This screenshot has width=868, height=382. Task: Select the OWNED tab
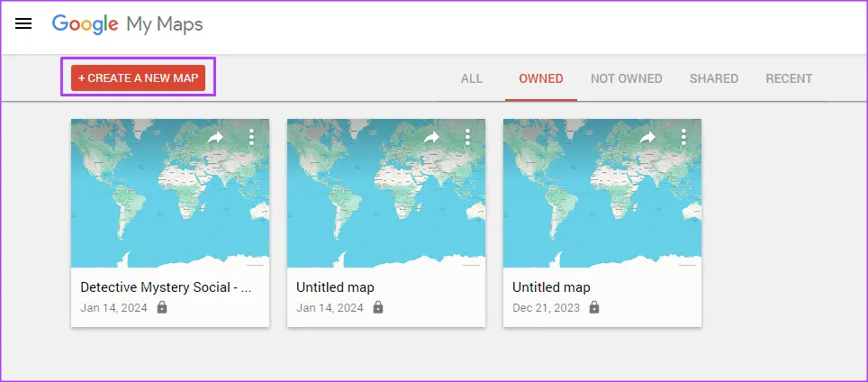pos(541,78)
